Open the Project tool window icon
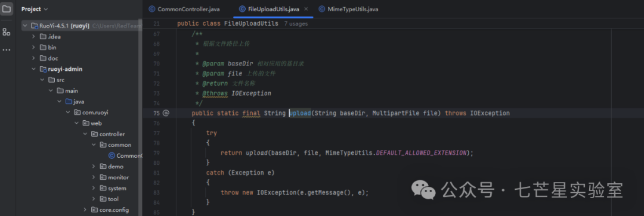This screenshot has height=216, width=644. [6, 8]
